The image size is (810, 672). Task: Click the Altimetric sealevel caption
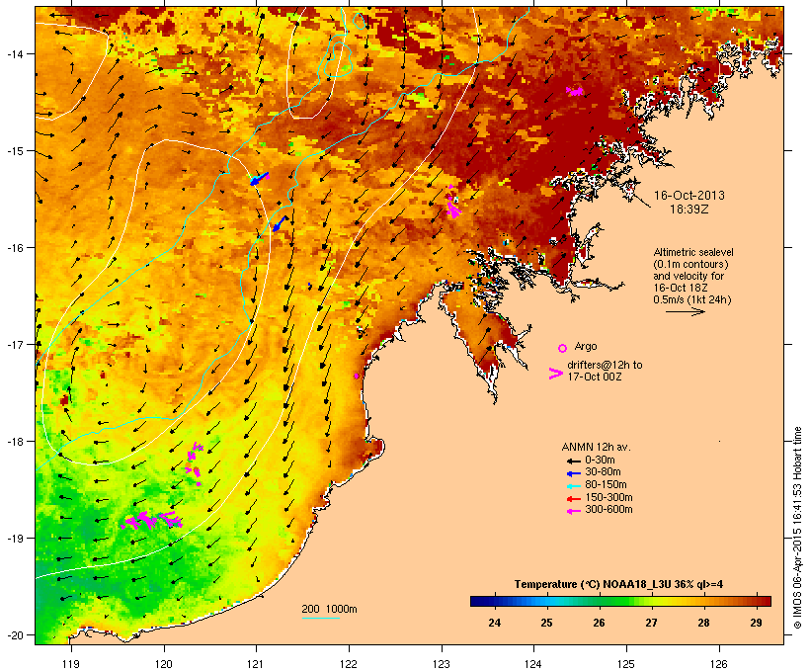[693, 252]
